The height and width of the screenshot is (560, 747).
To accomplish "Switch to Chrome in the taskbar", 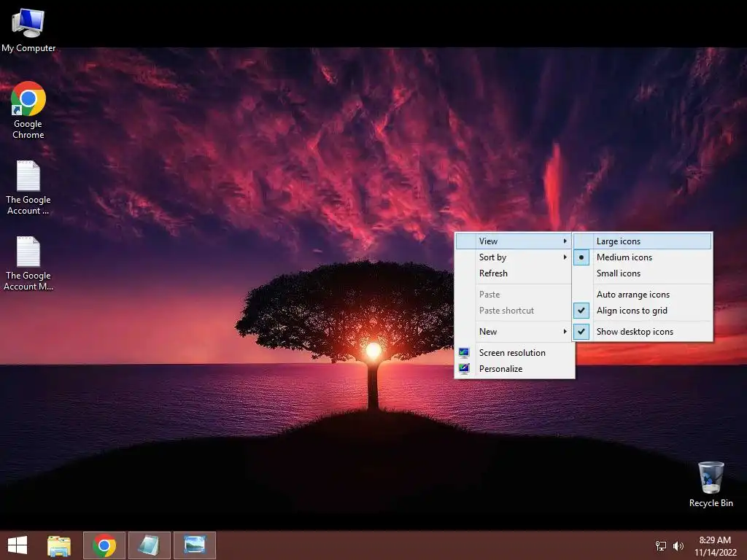I will 104,545.
